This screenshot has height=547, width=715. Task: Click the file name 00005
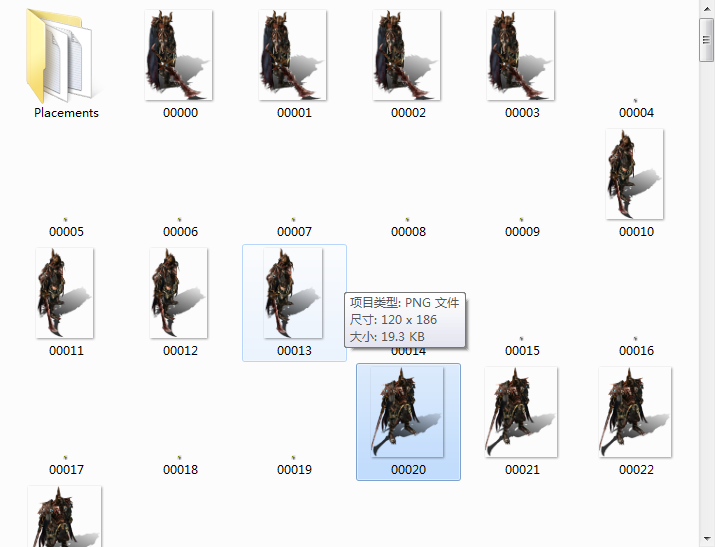click(x=66, y=232)
